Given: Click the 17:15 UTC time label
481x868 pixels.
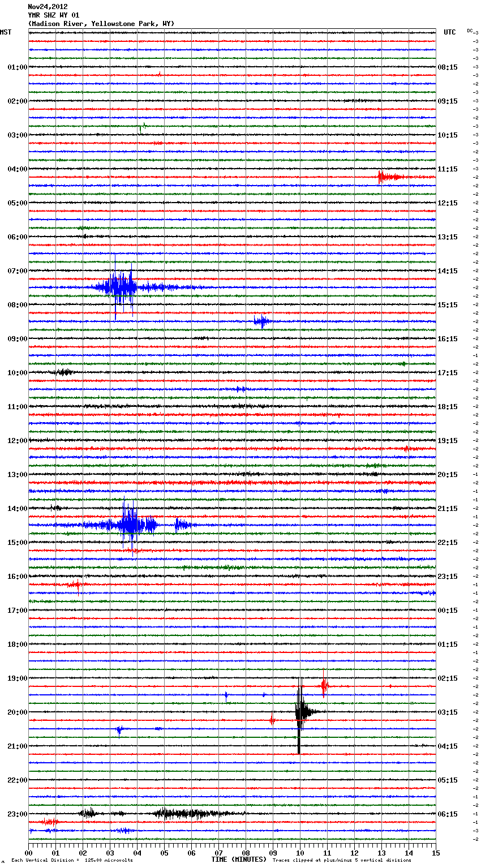Looking at the screenshot, I should (x=448, y=373).
